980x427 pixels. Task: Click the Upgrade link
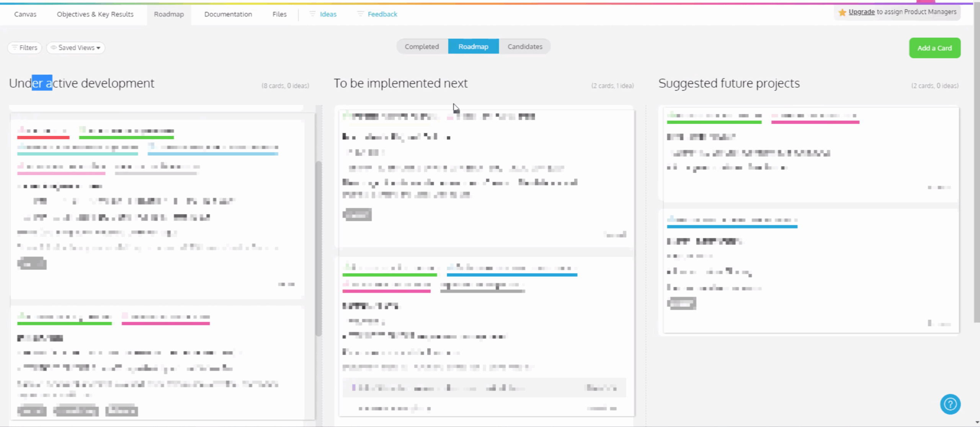pos(861,12)
